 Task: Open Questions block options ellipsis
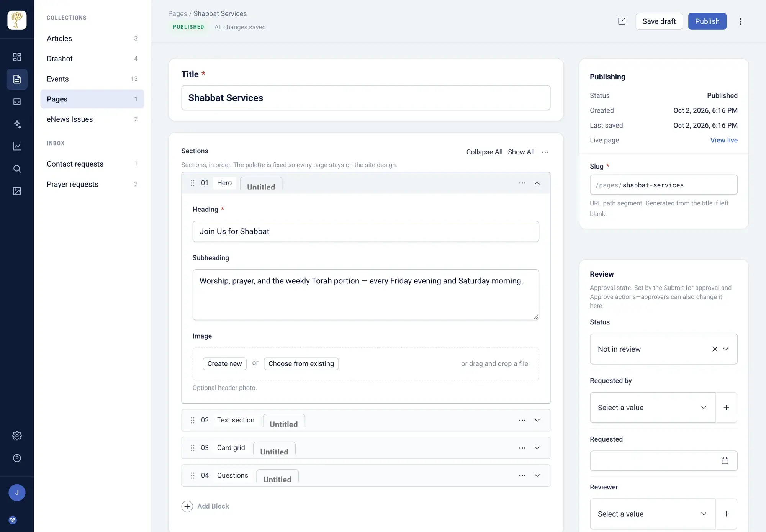point(522,475)
